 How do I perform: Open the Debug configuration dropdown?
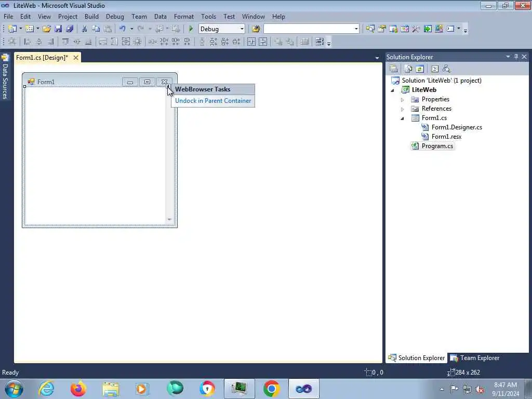(242, 29)
